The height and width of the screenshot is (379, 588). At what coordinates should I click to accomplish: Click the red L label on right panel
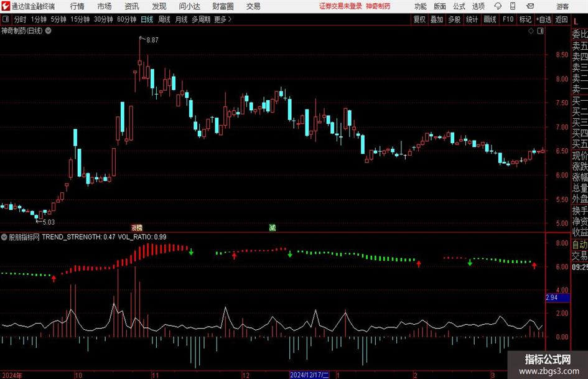(x=576, y=22)
